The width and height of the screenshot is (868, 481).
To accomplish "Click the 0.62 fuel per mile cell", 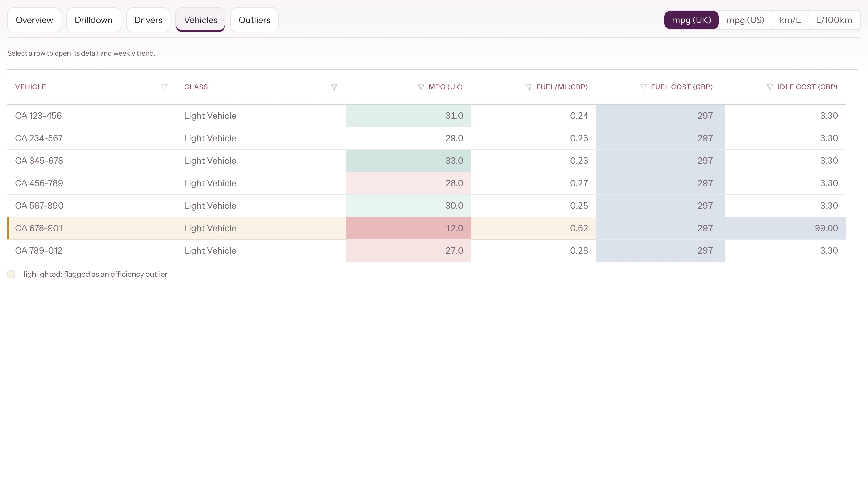I will 533,228.
